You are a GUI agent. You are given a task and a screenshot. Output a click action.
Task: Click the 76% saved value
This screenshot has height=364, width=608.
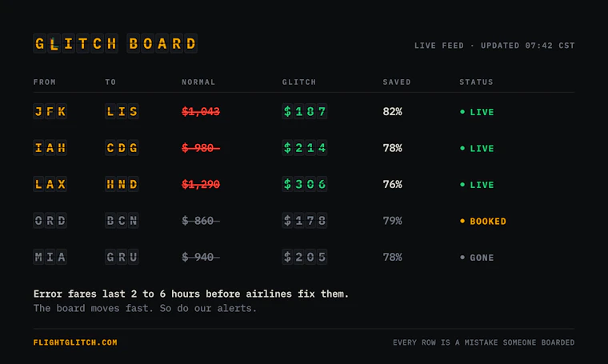coord(393,184)
